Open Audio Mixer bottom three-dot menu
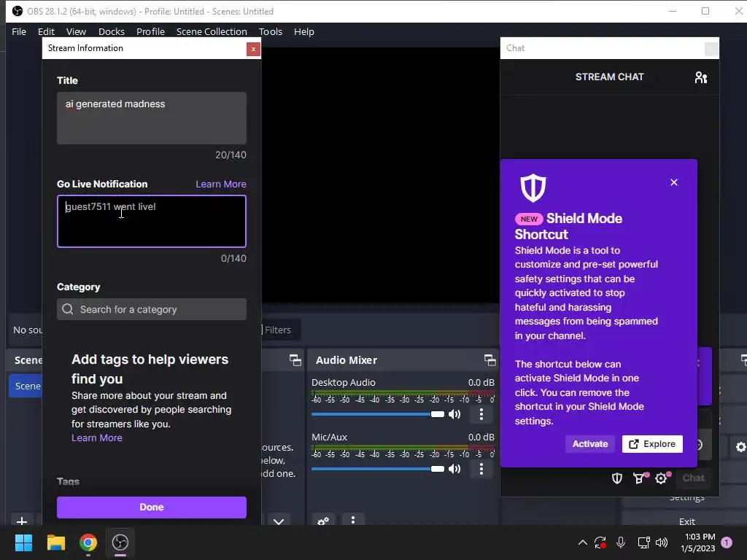Image resolution: width=747 pixels, height=560 pixels. pos(353,520)
